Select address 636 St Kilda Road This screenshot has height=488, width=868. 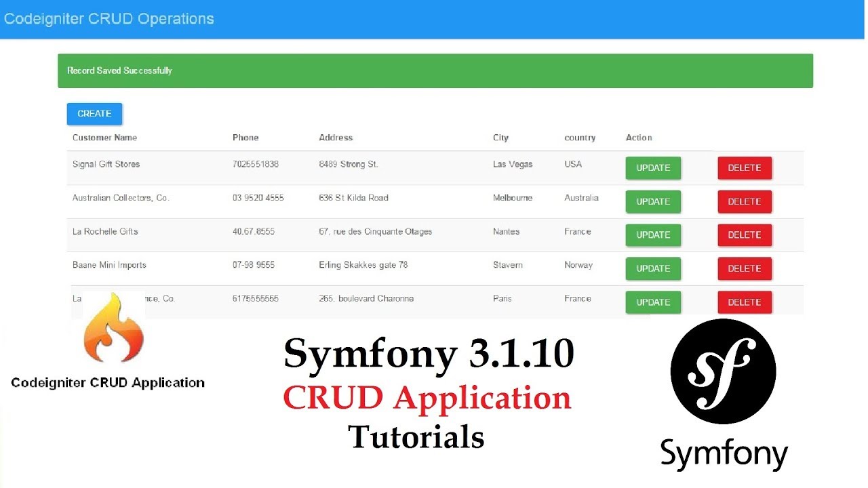(x=353, y=198)
